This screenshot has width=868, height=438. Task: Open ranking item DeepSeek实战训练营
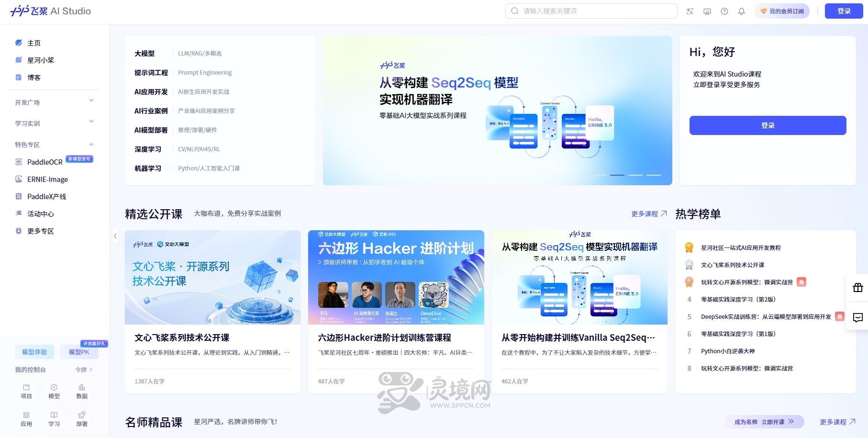(766, 317)
